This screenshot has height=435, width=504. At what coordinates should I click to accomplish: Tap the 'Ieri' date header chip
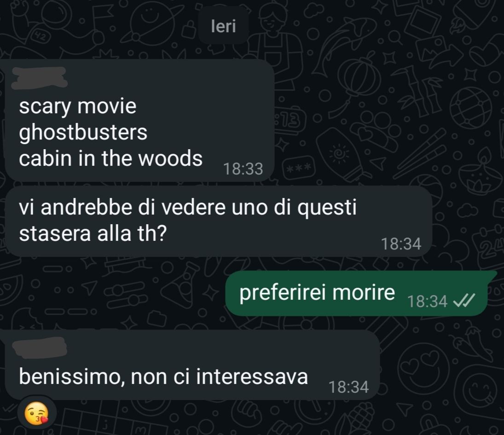coord(223,26)
